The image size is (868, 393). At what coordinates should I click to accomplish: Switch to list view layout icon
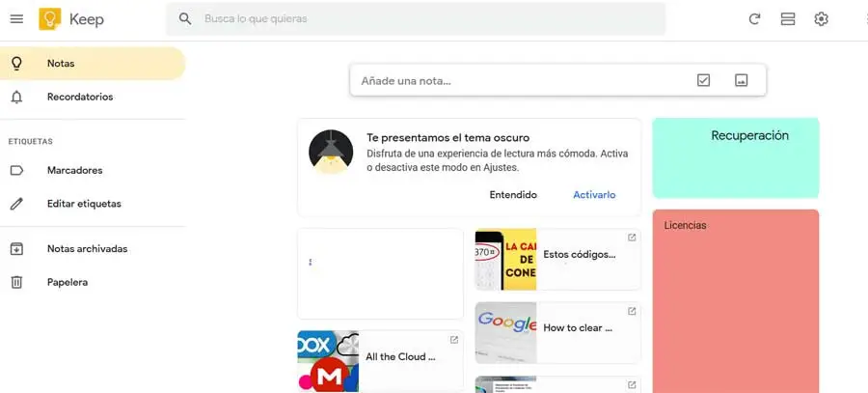point(788,19)
